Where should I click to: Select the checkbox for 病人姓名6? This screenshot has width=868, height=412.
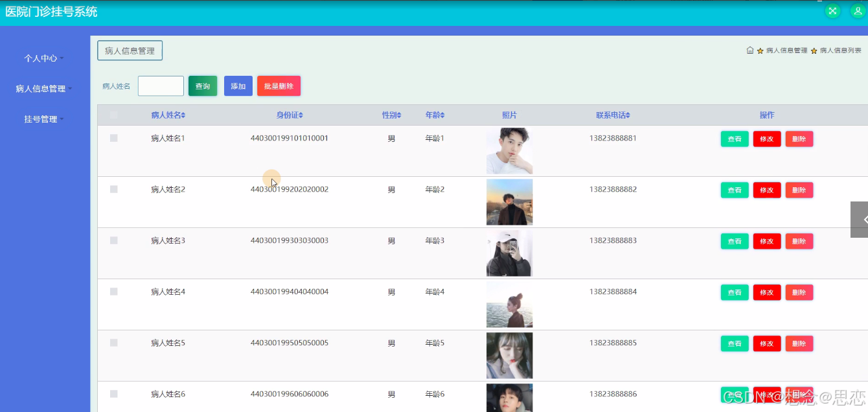pyautogui.click(x=114, y=394)
